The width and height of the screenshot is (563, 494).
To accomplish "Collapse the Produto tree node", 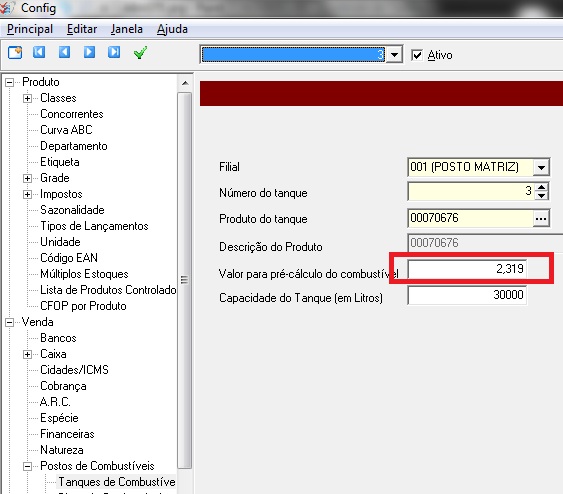I will coord(10,83).
